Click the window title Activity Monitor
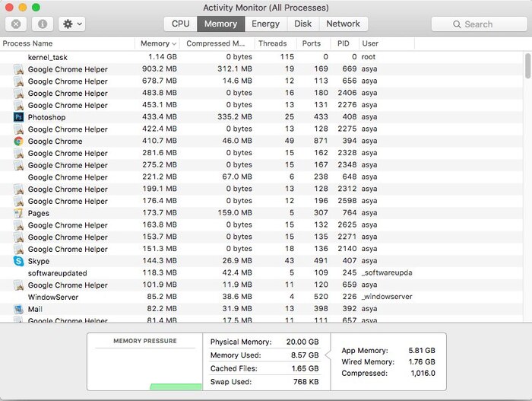Viewport: 532px width, 401px height. [266, 8]
